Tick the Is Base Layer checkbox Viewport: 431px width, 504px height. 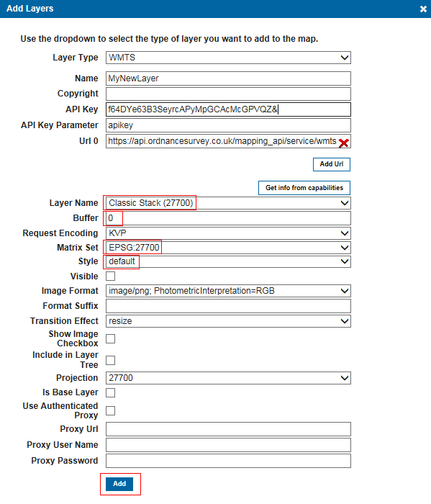point(111,392)
